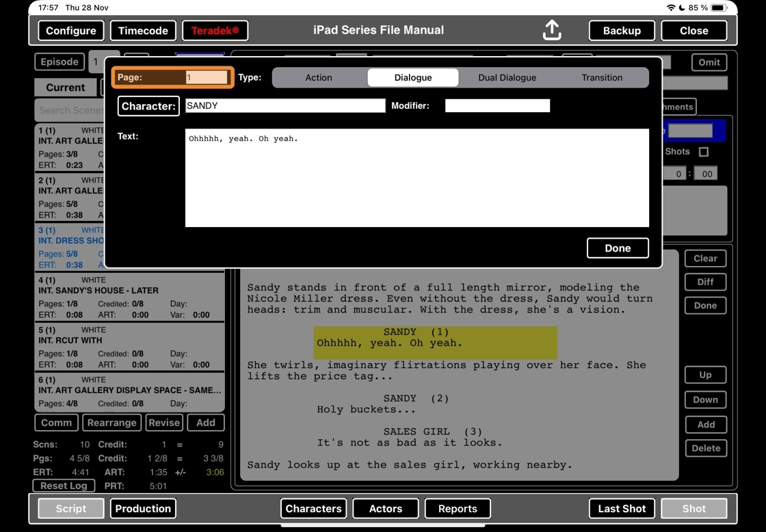Select the Transition type segment
766x532 pixels.
[x=602, y=78]
